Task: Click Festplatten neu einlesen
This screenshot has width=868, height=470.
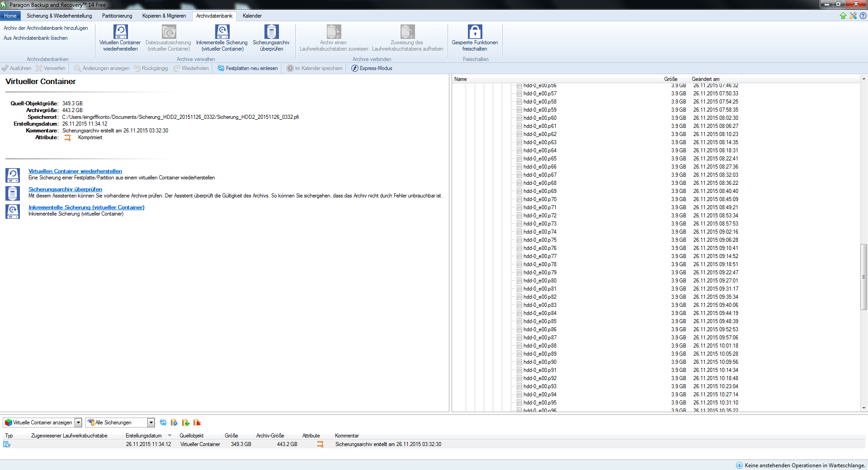Action: point(248,68)
